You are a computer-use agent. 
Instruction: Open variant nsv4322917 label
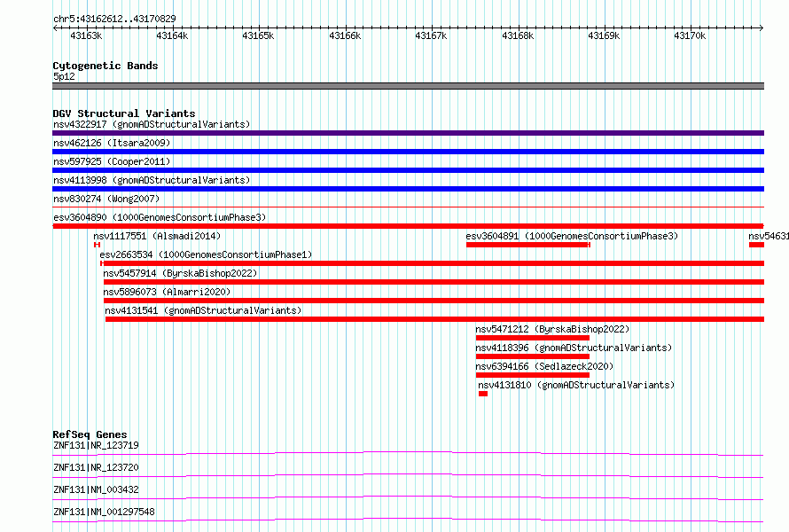152,124
